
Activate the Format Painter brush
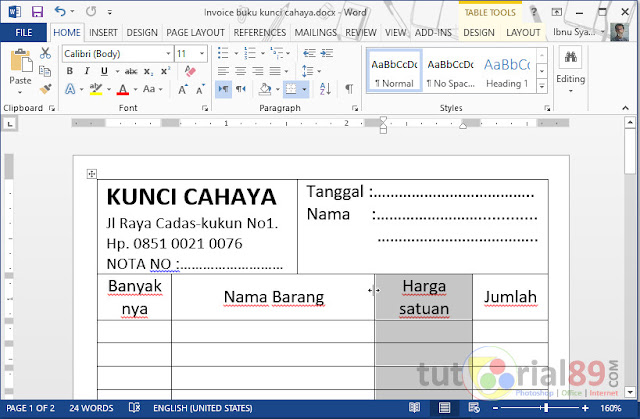click(45, 89)
